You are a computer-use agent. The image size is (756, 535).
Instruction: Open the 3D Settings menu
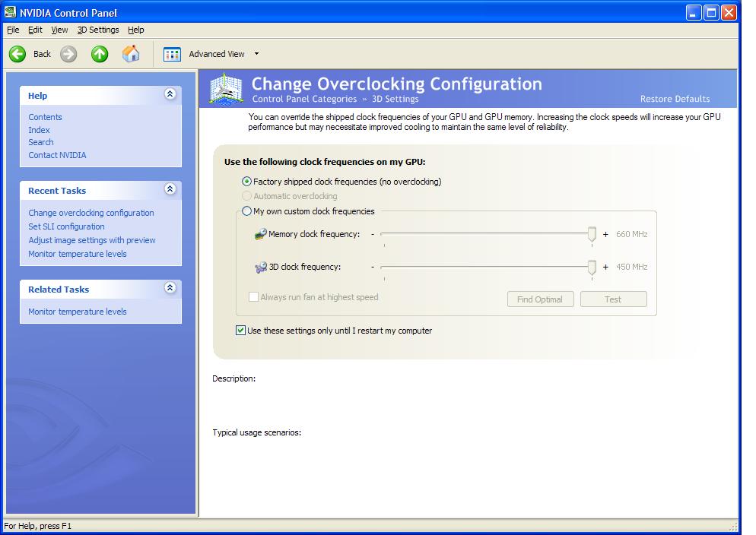[98, 30]
